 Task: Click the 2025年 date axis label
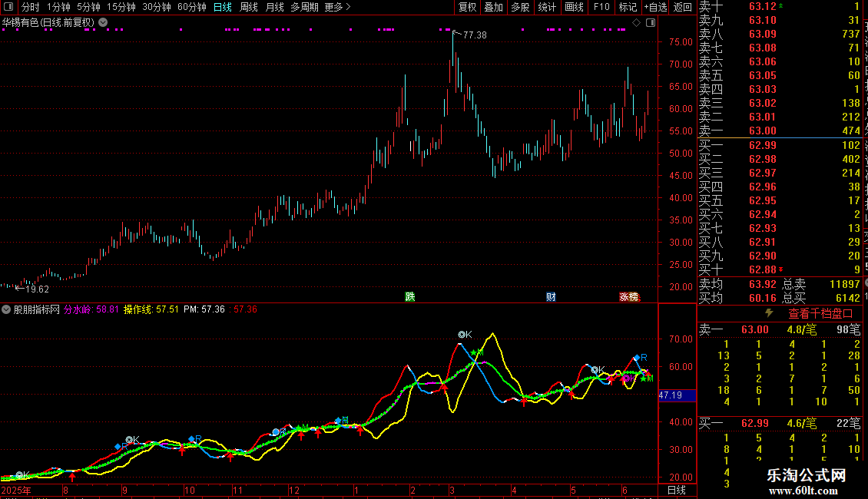coord(16,491)
